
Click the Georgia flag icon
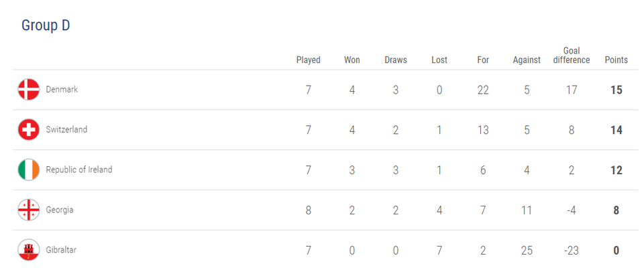point(29,210)
